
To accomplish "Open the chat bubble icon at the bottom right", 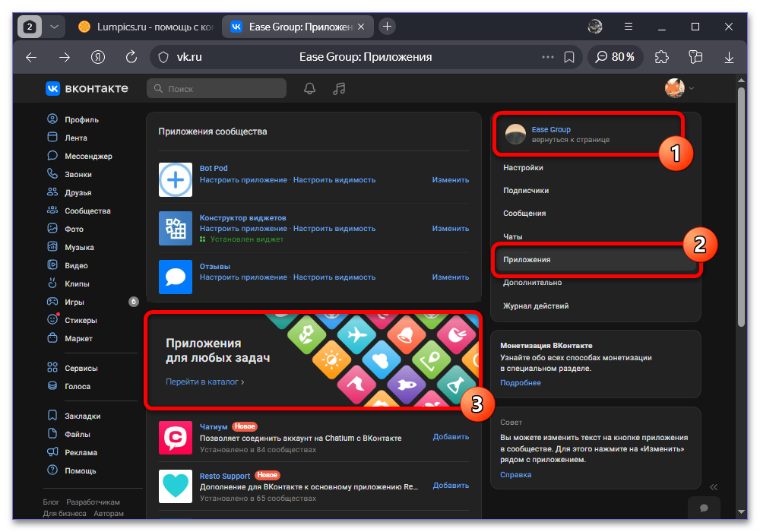I will pyautogui.click(x=704, y=508).
